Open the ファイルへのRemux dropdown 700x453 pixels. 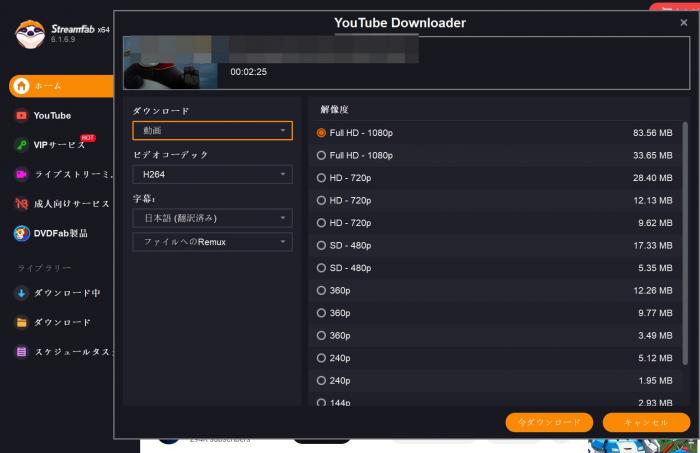(x=212, y=242)
